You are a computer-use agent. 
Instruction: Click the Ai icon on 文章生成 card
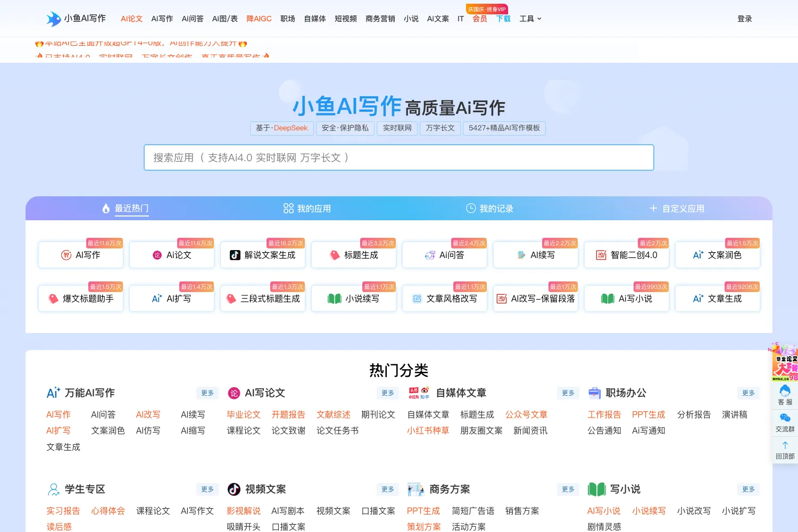click(698, 298)
